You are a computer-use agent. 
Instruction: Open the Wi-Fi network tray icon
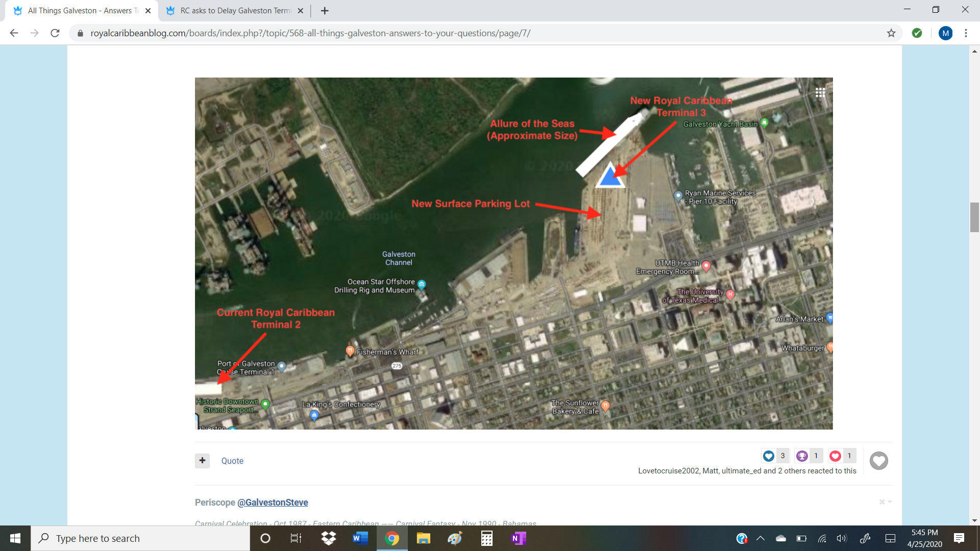(x=822, y=538)
